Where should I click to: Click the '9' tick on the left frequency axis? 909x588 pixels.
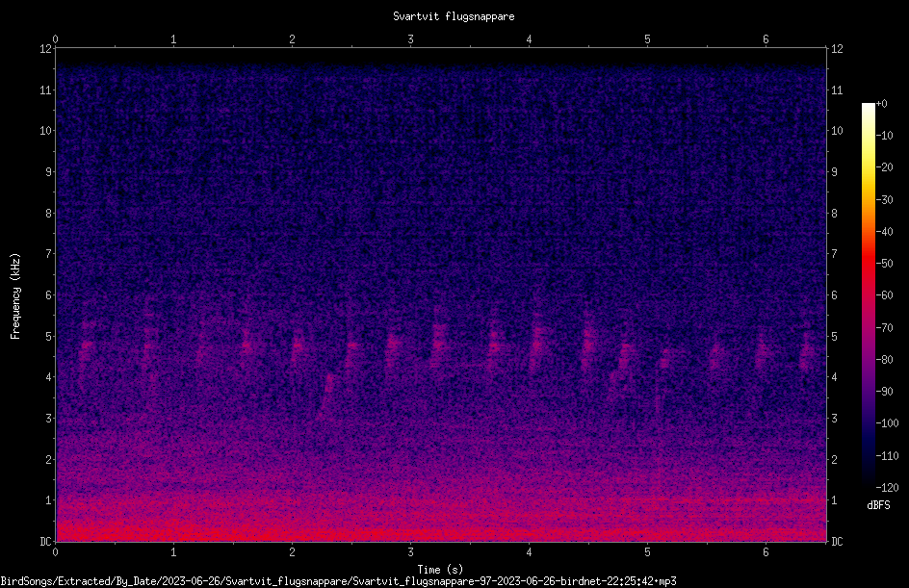pos(48,172)
